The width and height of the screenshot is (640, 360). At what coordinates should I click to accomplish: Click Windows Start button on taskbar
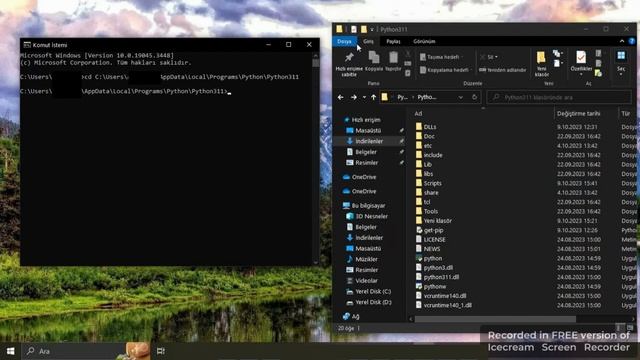click(11, 351)
